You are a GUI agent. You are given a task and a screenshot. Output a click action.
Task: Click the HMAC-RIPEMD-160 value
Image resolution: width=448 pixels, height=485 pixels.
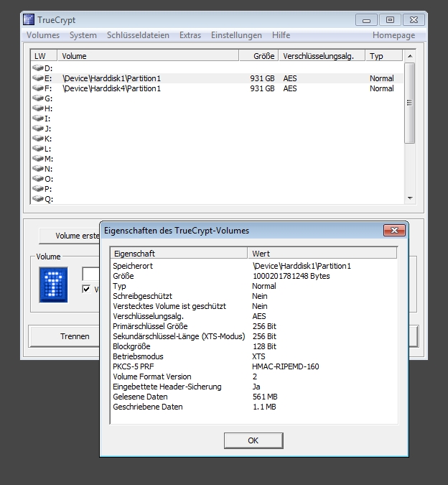(x=286, y=366)
